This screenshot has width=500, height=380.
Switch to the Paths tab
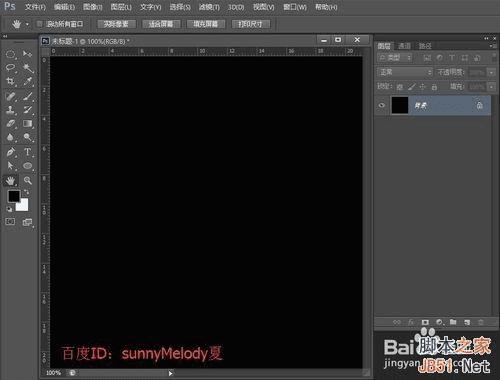425,46
